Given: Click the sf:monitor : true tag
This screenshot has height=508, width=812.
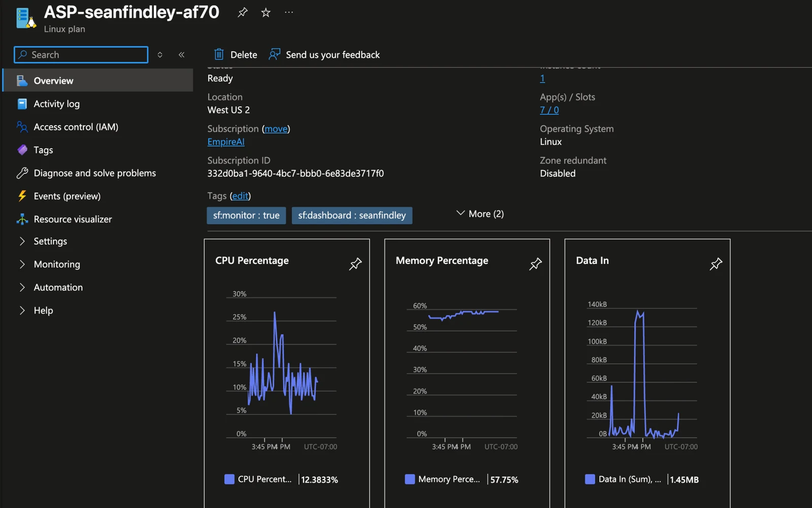Looking at the screenshot, I should coord(246,215).
